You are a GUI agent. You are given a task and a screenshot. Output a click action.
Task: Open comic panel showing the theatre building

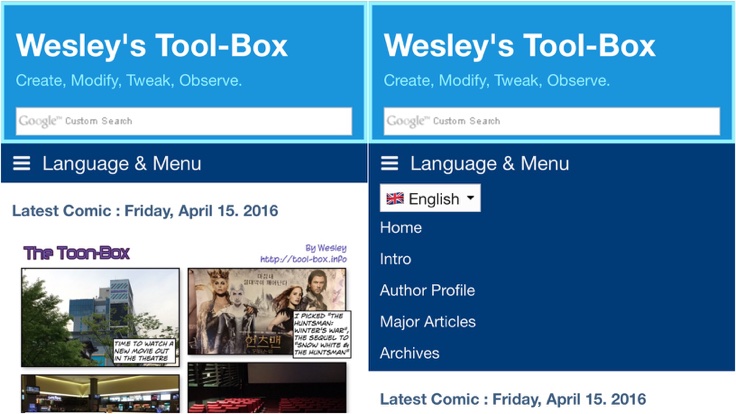pyautogui.click(x=100, y=317)
